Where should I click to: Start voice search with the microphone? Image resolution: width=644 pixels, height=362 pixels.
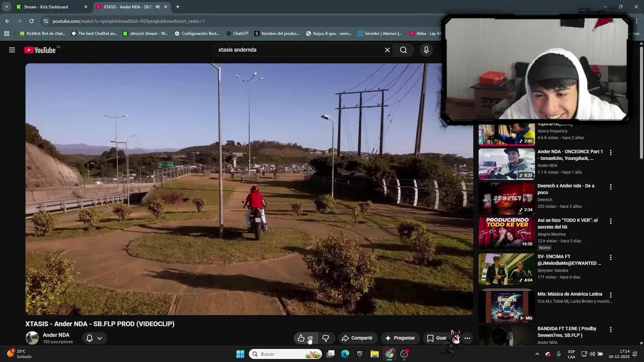tap(426, 50)
